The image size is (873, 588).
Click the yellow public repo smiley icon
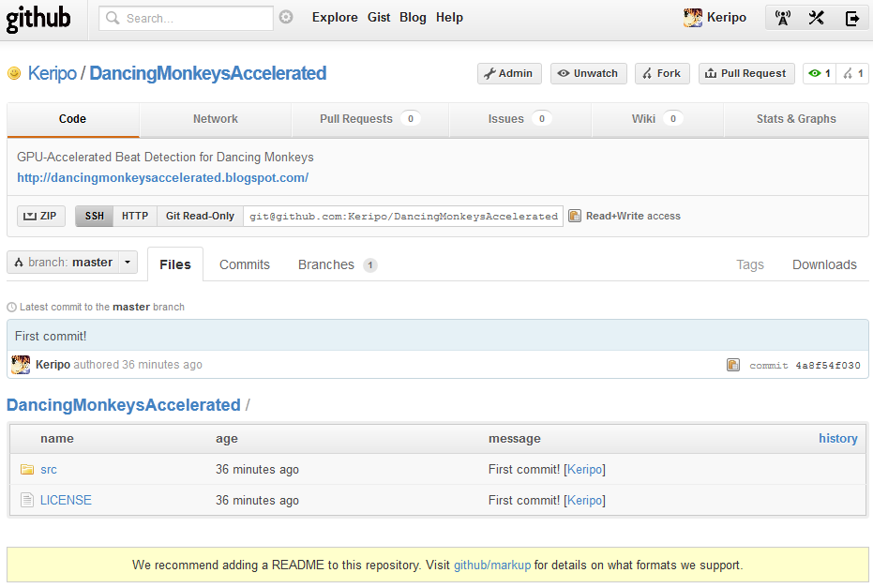coord(14,73)
